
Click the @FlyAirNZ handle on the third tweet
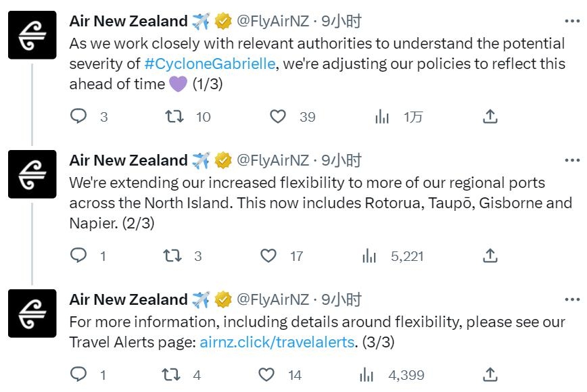pos(273,299)
